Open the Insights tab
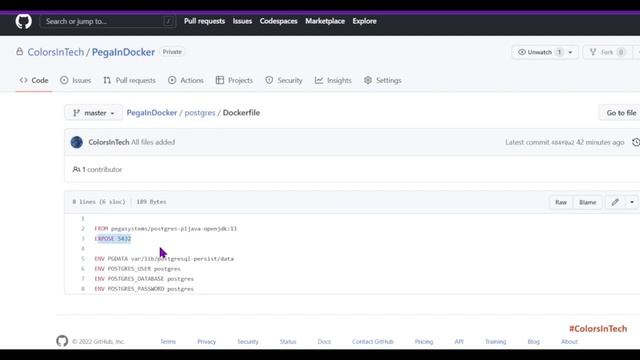Screen dimensions: 640x360 [333, 80]
